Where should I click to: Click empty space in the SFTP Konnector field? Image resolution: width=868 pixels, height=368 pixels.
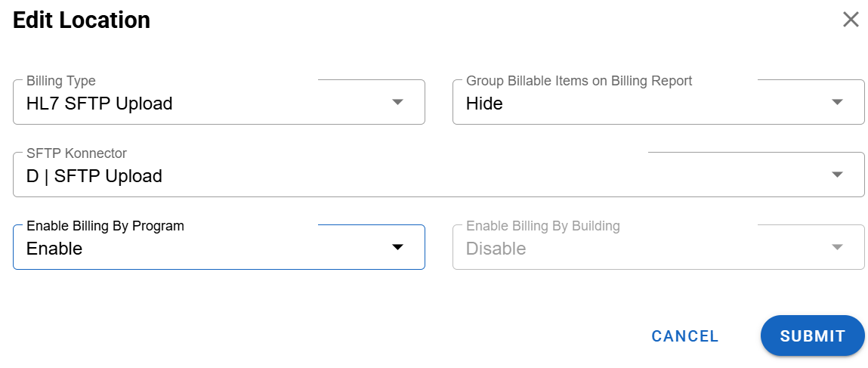[x=491, y=176]
